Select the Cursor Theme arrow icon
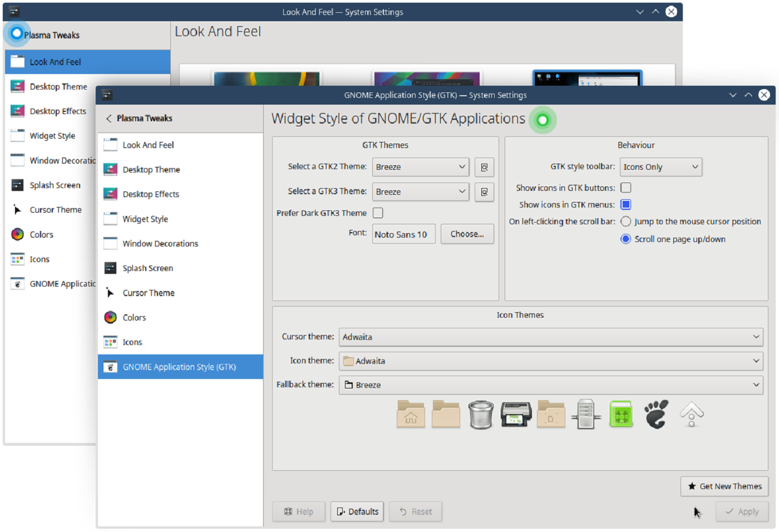This screenshot has height=532, width=779. click(110, 292)
